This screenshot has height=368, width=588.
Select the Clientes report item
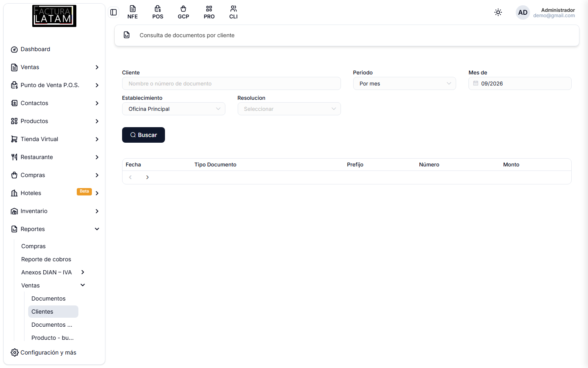[53, 312]
